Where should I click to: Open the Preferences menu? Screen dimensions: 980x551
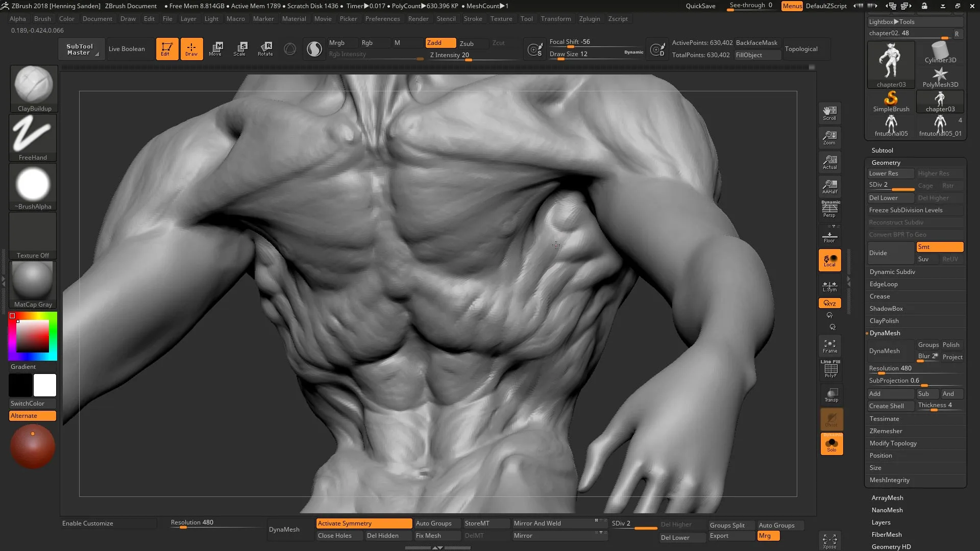383,19
